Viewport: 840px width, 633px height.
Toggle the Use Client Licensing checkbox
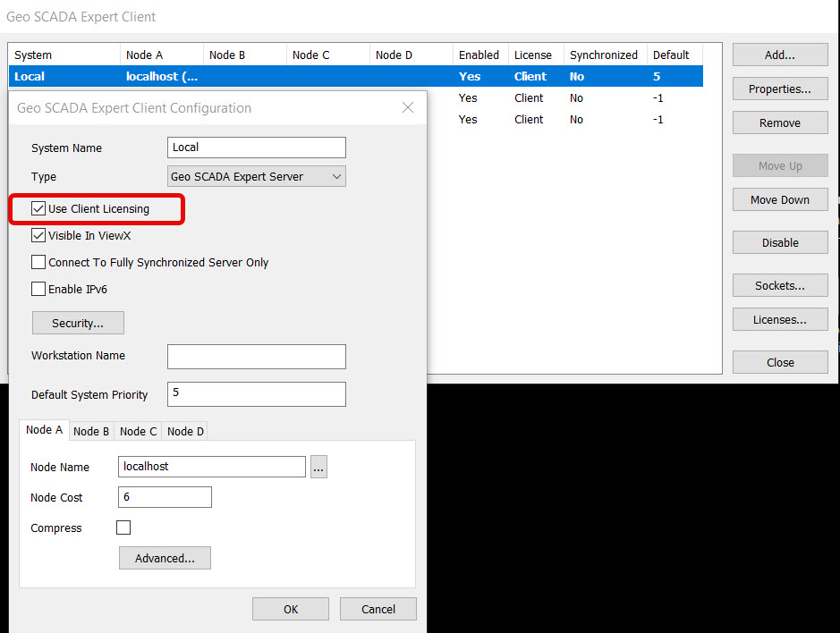click(38, 208)
